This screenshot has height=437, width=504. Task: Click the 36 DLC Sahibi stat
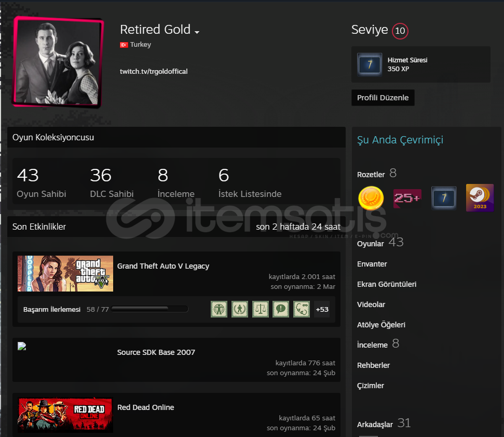[x=112, y=182]
